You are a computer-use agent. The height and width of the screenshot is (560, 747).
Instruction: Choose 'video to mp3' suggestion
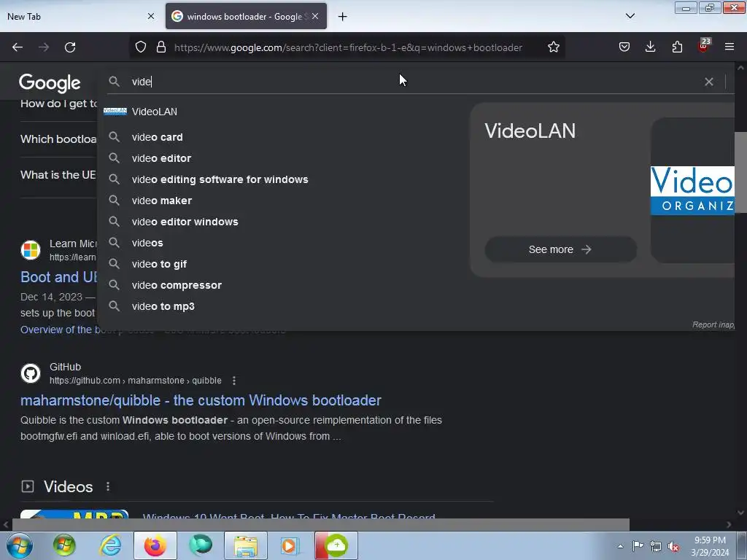281,306
